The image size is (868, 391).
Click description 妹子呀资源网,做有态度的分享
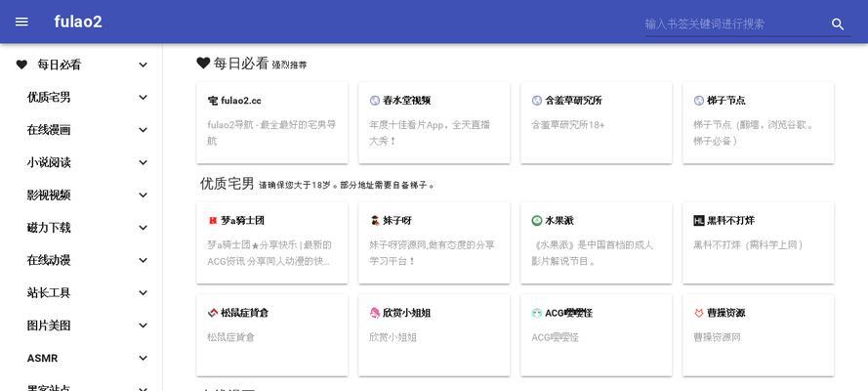click(432, 252)
